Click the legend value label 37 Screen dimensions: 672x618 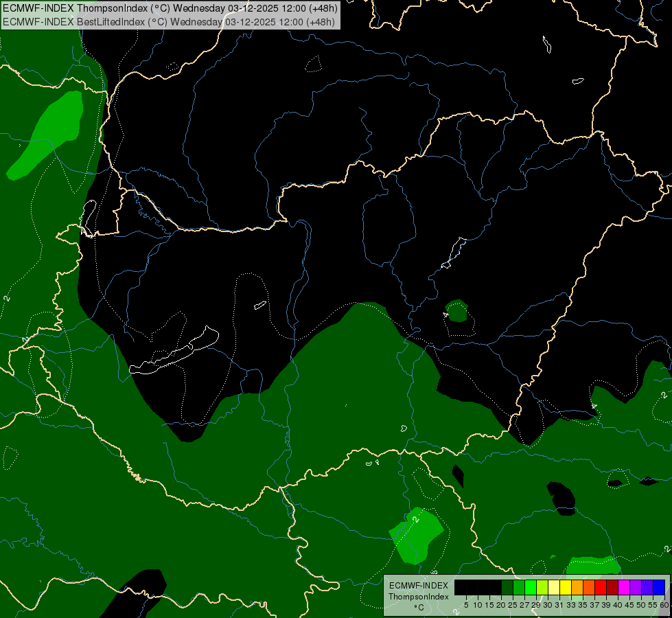(594, 605)
